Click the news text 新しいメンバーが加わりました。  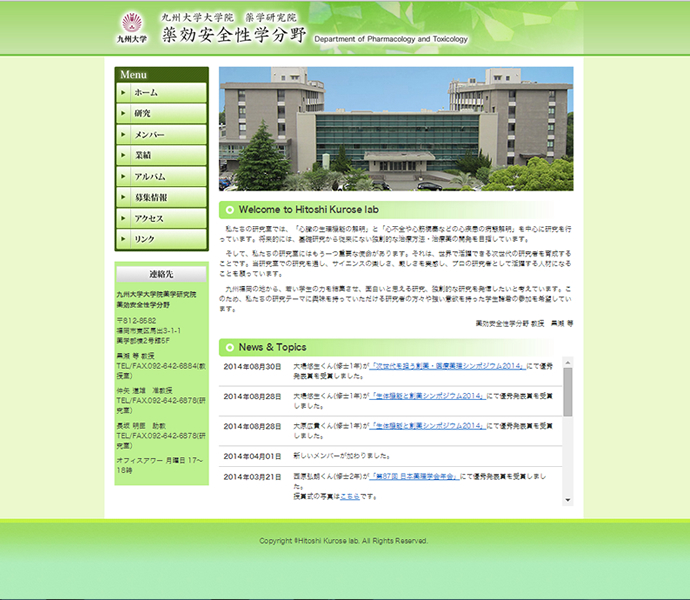342,456
